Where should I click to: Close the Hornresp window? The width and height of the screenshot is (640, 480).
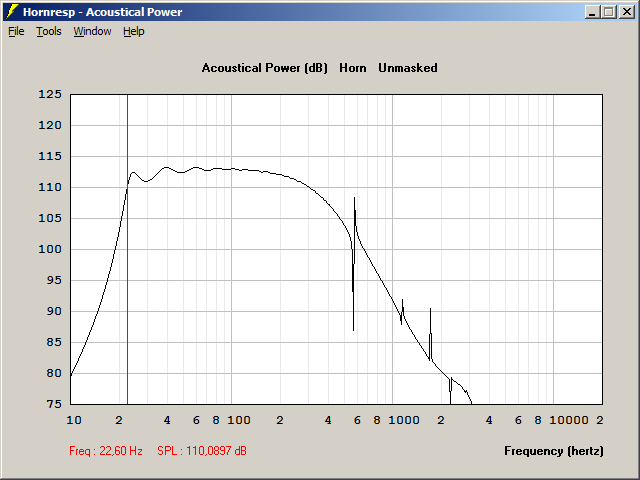626,11
